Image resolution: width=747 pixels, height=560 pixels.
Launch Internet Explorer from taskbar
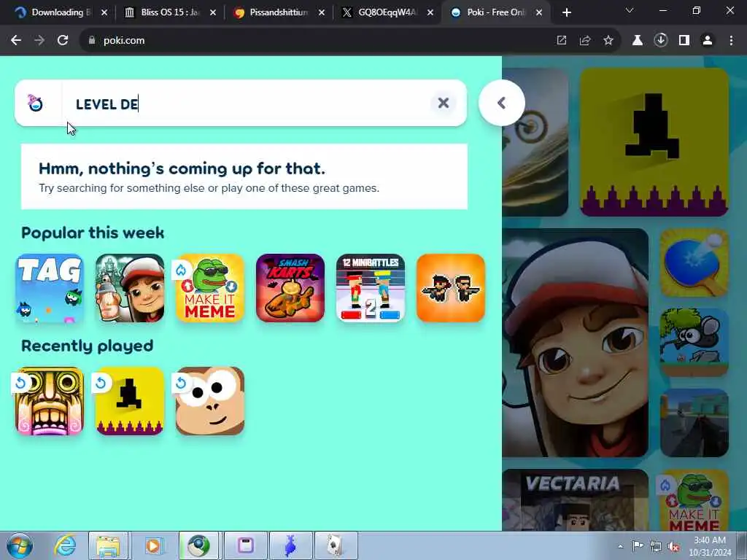pos(65,545)
